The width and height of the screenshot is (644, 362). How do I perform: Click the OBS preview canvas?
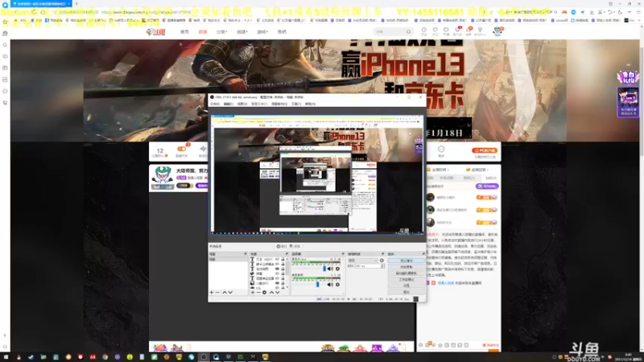click(316, 175)
